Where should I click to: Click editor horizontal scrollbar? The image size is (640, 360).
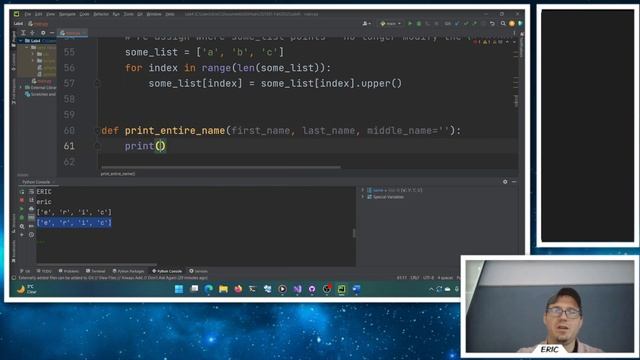coord(220,167)
